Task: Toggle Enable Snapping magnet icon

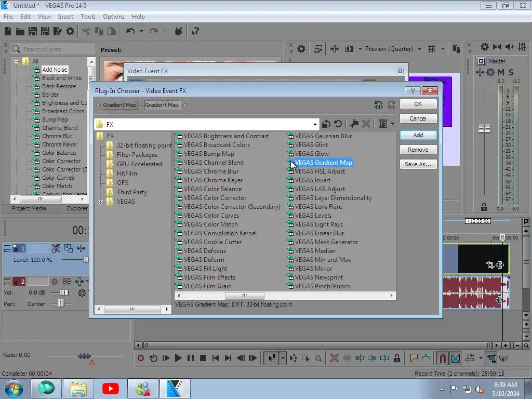Action: point(443,358)
